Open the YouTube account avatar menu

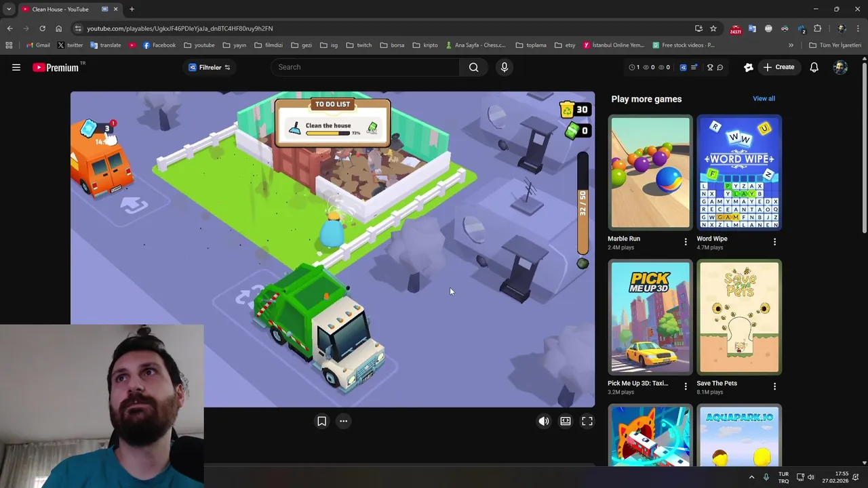pos(841,67)
